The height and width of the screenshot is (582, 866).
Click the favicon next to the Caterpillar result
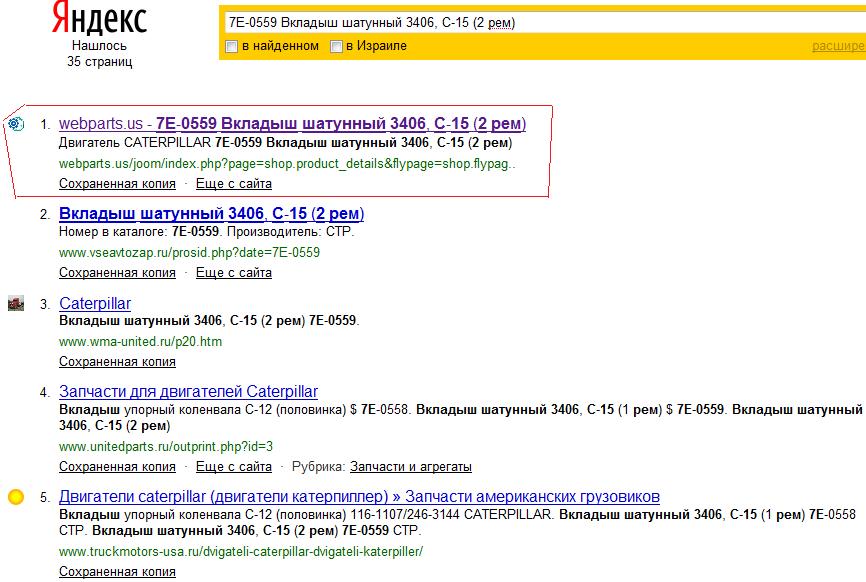16,303
